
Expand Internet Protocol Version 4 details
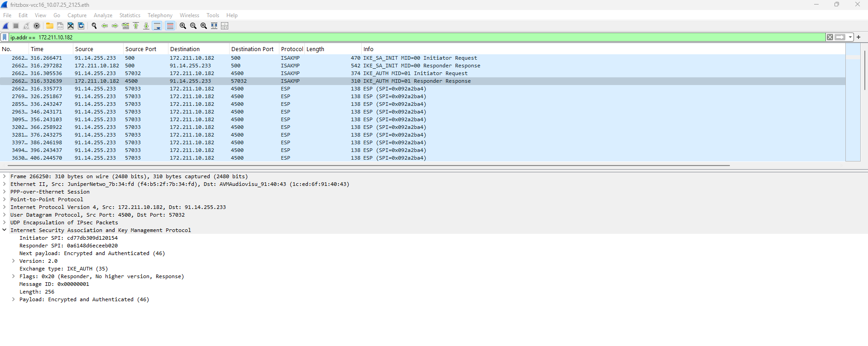[x=5, y=207]
